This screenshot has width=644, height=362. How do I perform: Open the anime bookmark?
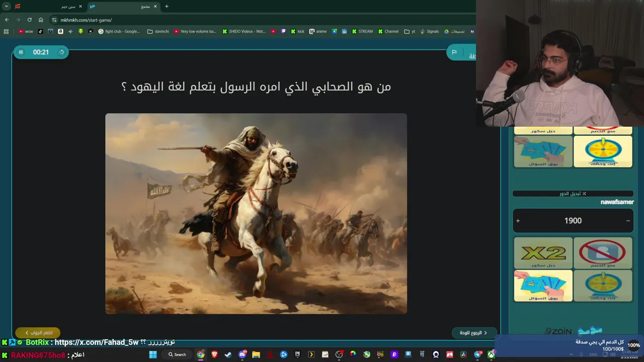point(318,31)
